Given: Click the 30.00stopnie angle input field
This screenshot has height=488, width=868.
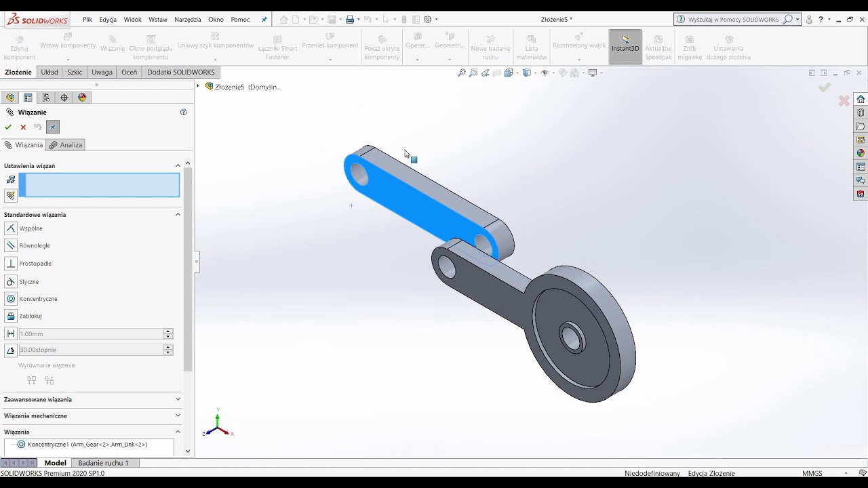Looking at the screenshot, I should pyautogui.click(x=91, y=350).
